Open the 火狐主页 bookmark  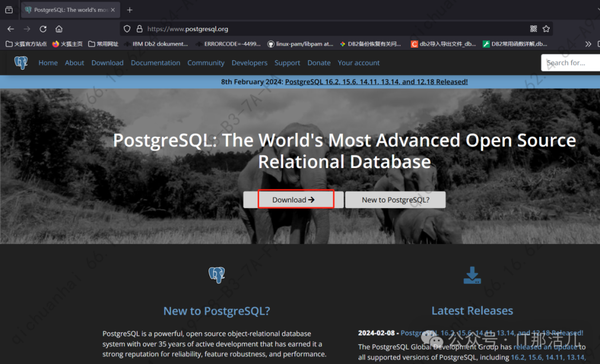[67, 44]
